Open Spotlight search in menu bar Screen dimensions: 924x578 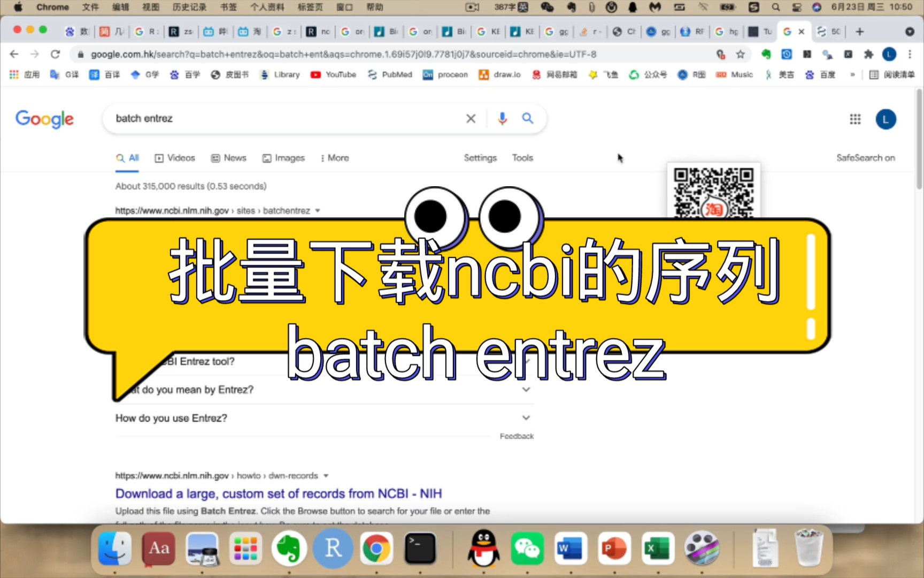click(775, 7)
